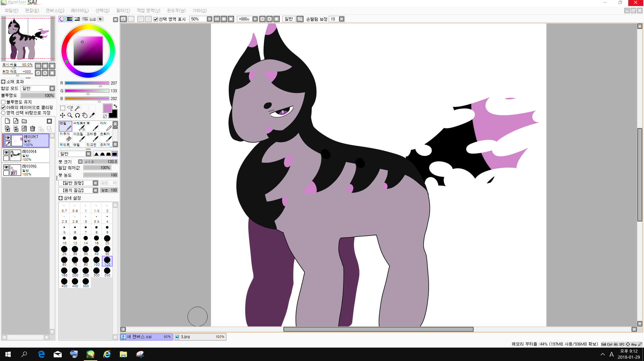Hide 레이어4 using its eye icon

6,153
